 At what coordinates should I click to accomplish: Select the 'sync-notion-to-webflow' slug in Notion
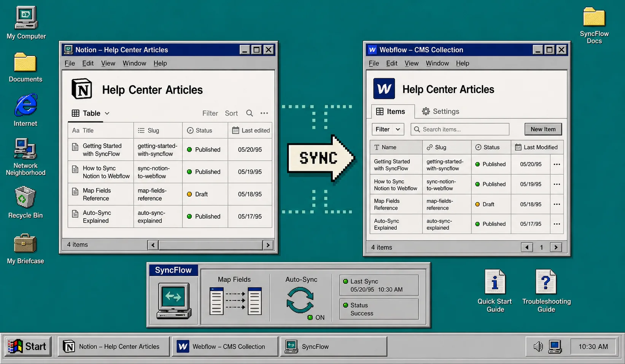point(154,172)
